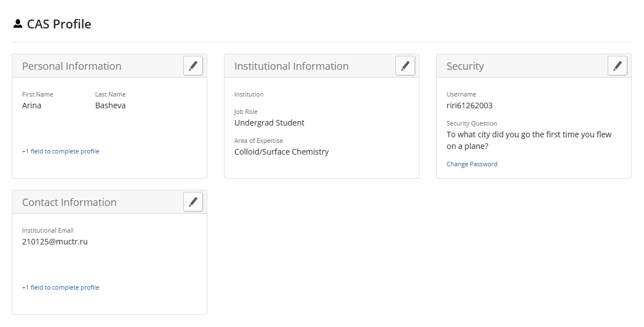644x327 pixels.
Task: Edit the Personal Information section
Action: (x=193, y=66)
